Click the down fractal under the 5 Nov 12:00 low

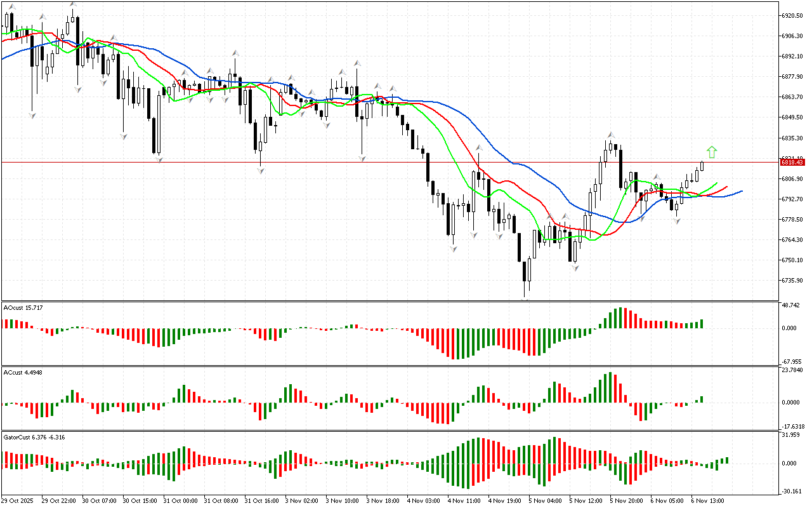click(575, 269)
